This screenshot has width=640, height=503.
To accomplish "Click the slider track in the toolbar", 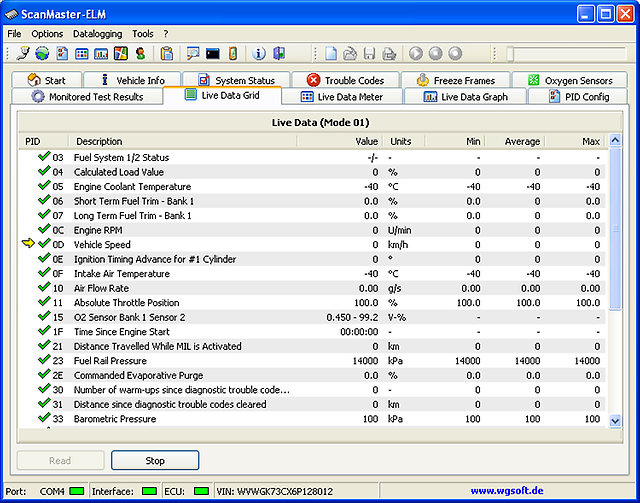I will coord(565,53).
